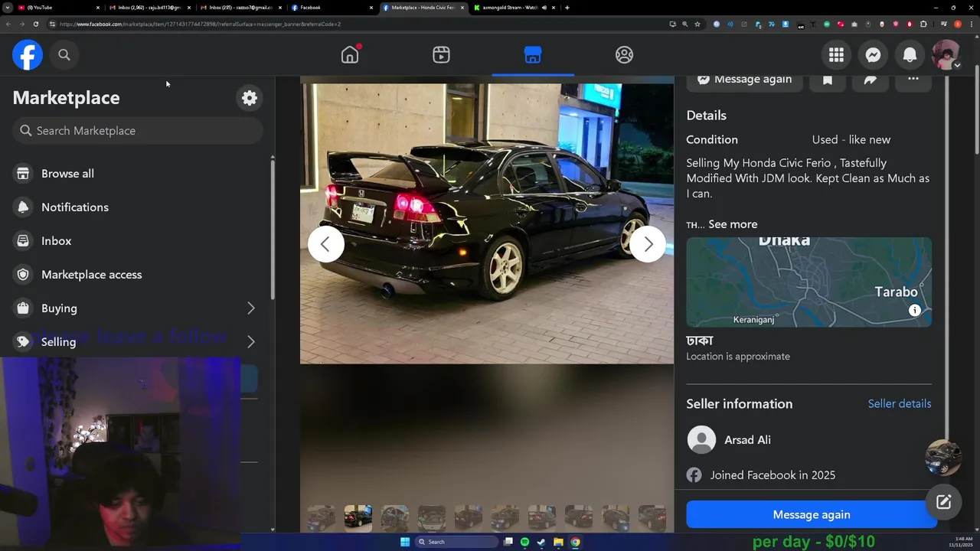Open the Seller details link
The height and width of the screenshot is (551, 980).
[x=900, y=403]
